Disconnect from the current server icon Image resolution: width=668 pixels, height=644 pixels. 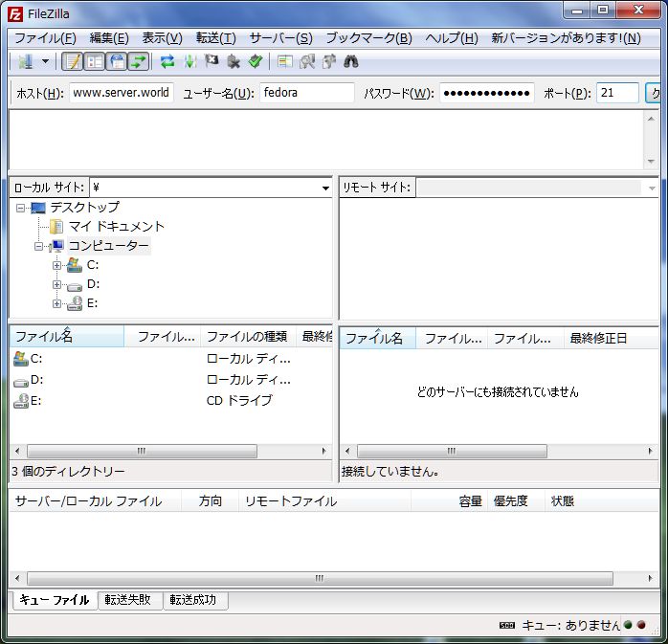click(x=233, y=62)
